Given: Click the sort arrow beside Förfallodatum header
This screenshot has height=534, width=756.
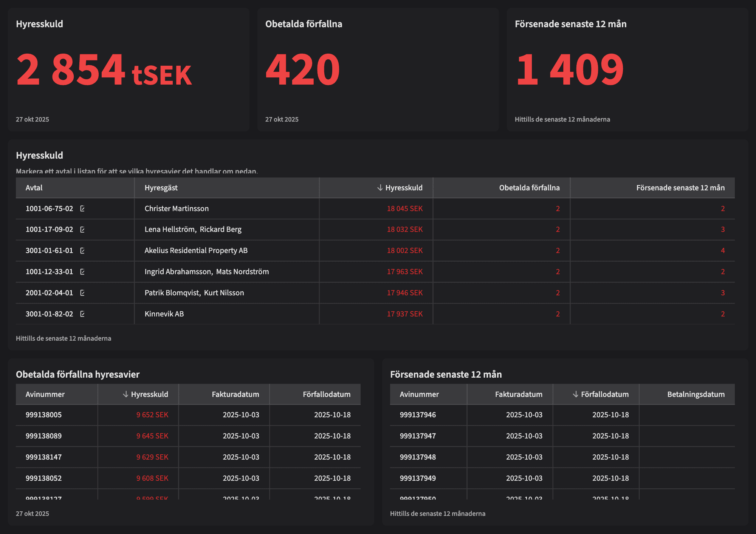Looking at the screenshot, I should click(x=576, y=394).
